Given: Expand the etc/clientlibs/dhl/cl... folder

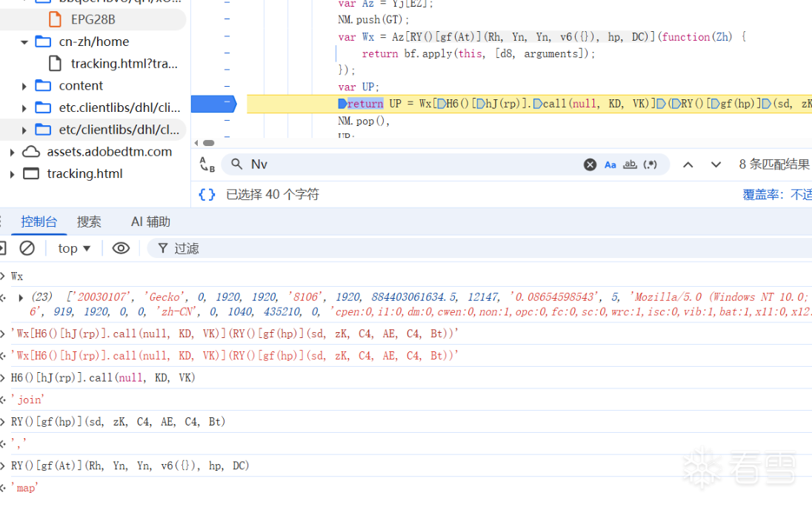Looking at the screenshot, I should [x=24, y=130].
